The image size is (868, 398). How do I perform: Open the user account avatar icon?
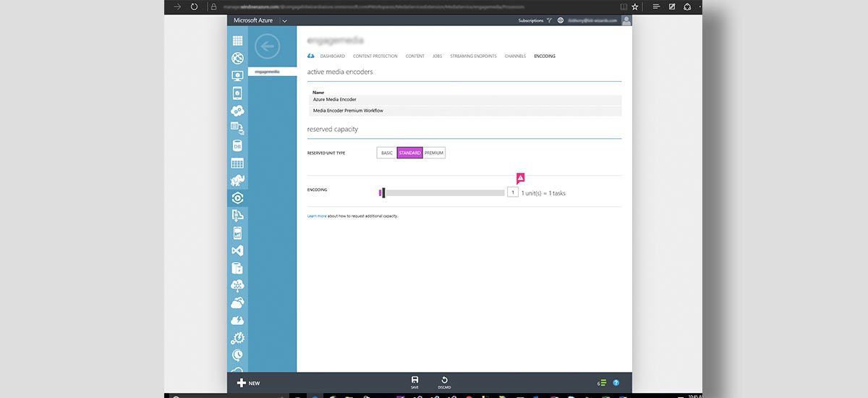[x=626, y=20]
